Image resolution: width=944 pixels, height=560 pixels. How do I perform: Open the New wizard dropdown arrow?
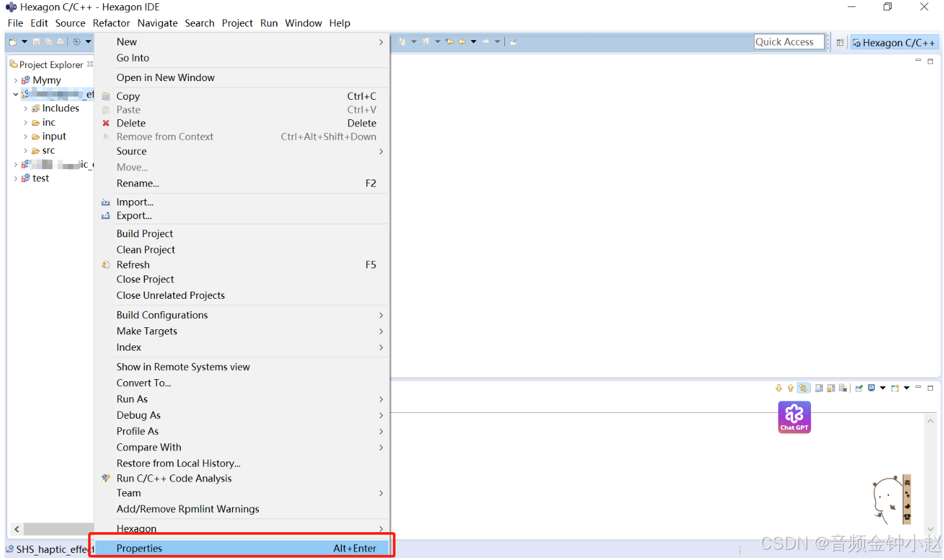click(25, 42)
